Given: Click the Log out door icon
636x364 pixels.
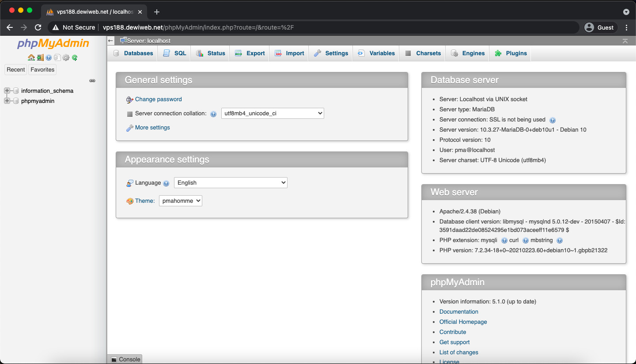Looking at the screenshot, I should coord(40,57).
